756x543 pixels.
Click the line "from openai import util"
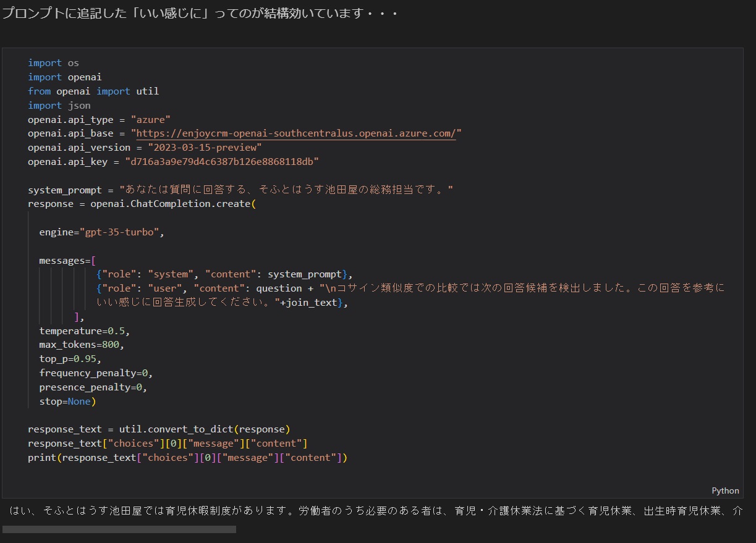[93, 91]
